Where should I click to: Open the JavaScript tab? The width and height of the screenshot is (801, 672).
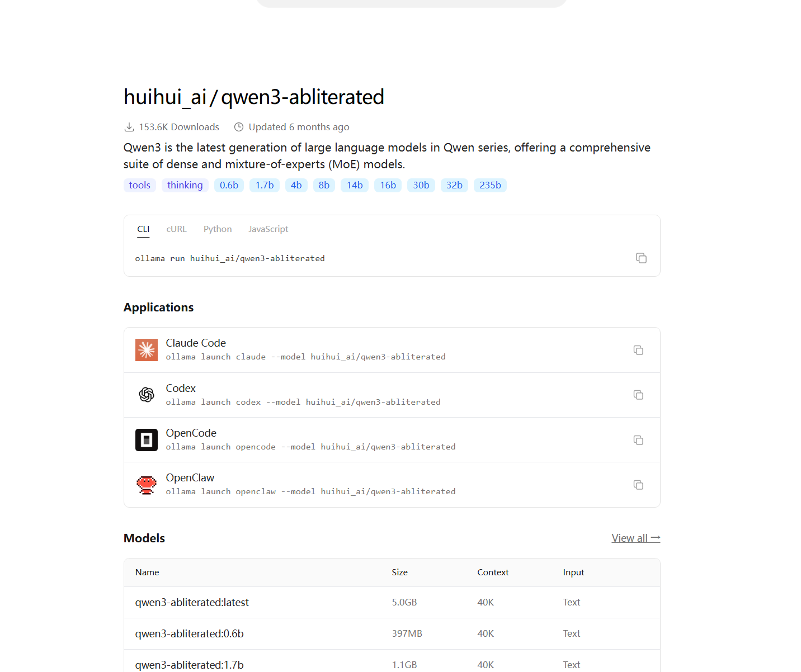coord(268,229)
